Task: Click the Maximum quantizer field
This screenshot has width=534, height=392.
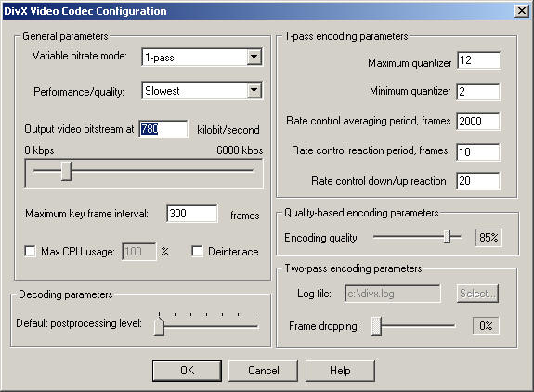Action: [478, 60]
